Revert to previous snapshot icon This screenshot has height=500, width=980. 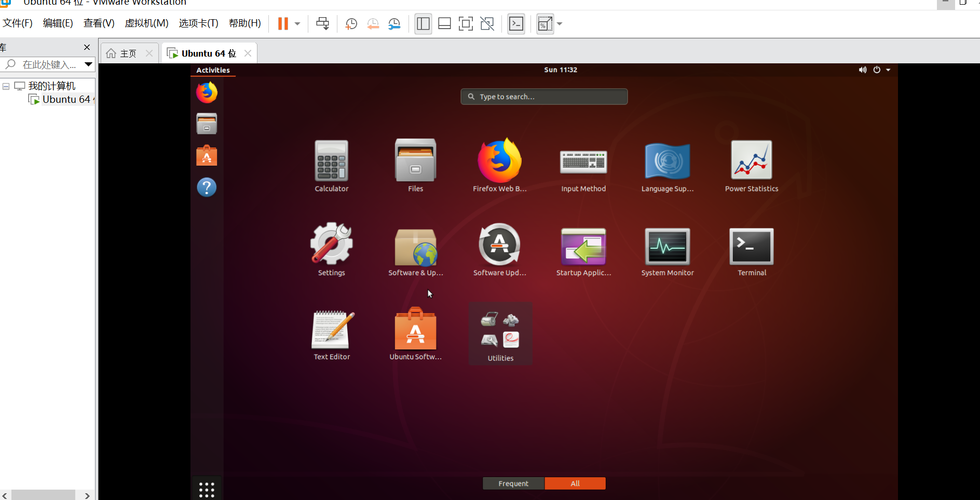pyautogui.click(x=373, y=24)
